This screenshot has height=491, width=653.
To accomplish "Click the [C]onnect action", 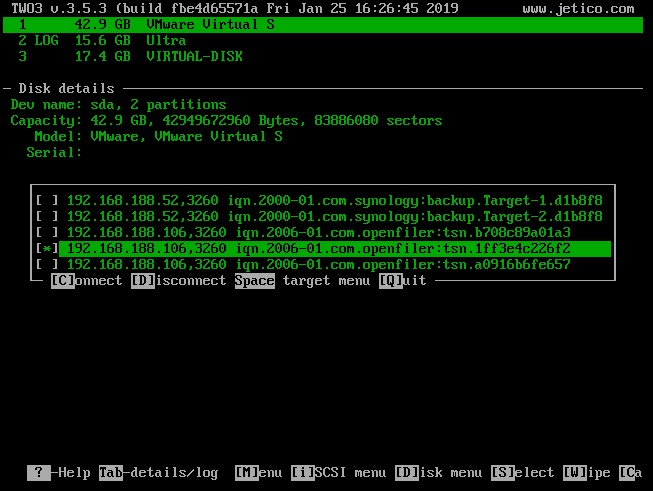I will [87, 280].
